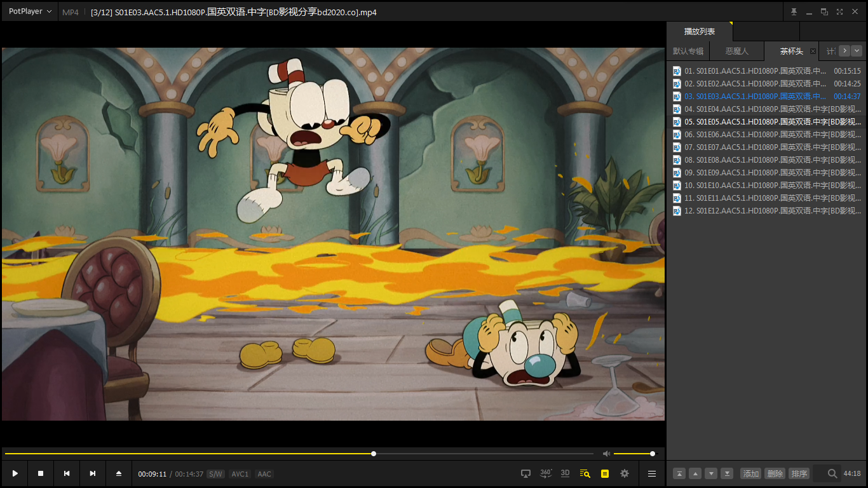The height and width of the screenshot is (488, 868).
Task: Click the video display area
Action: tap(333, 234)
